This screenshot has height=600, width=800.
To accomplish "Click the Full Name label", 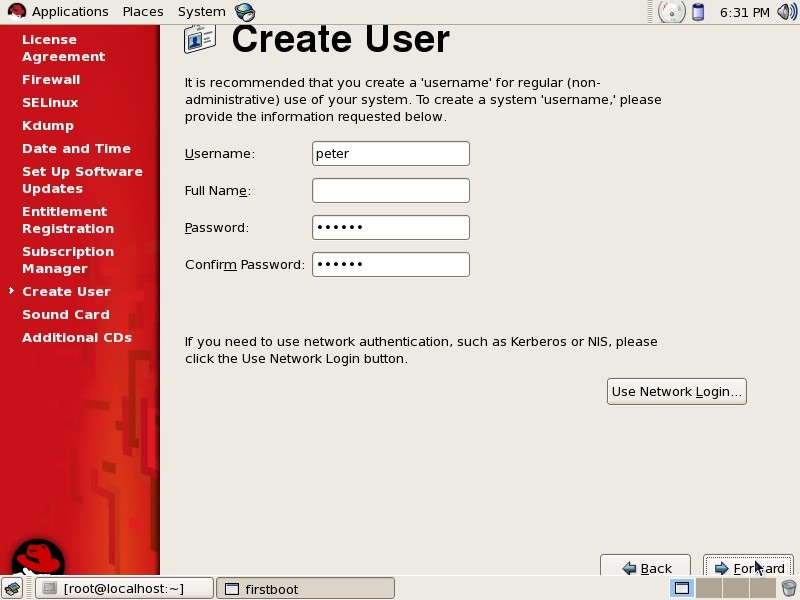I will pos(218,191).
